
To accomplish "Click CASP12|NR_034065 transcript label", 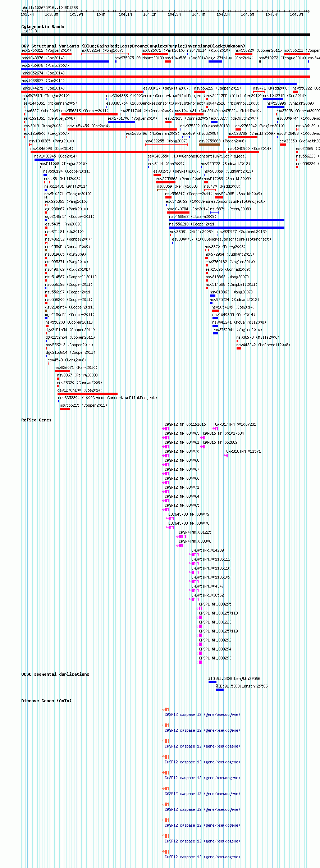I will tap(182, 505).
